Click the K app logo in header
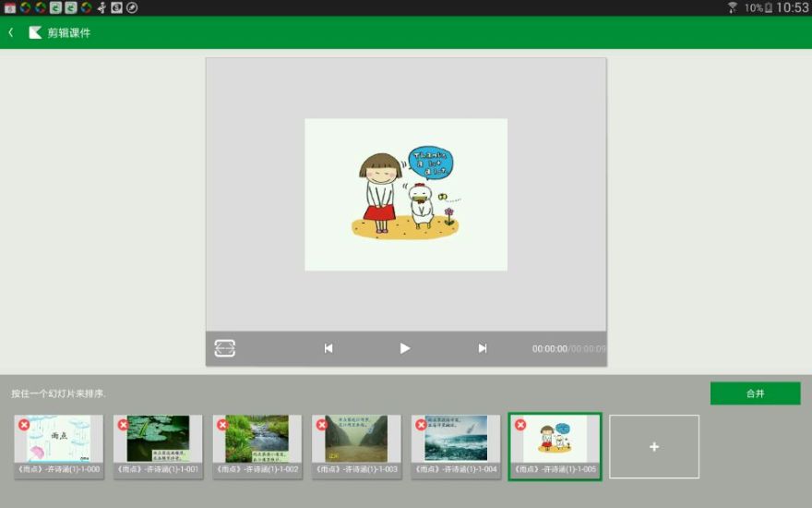This screenshot has width=812, height=508. point(35,32)
